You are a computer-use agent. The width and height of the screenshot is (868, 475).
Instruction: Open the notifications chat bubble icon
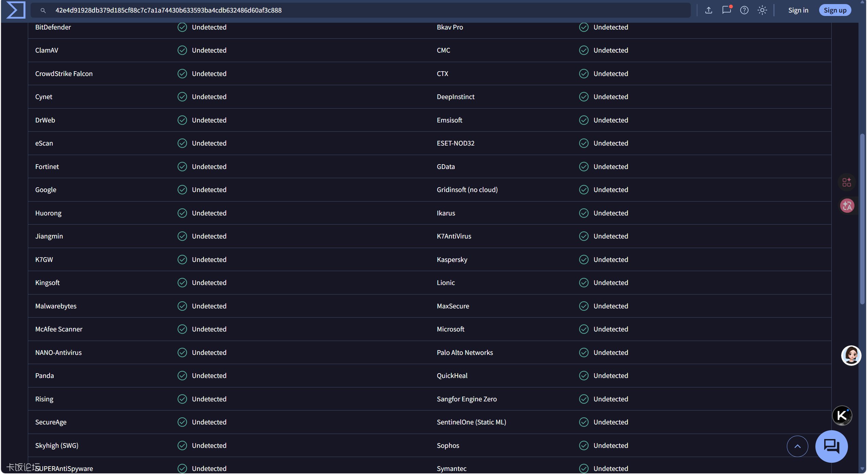(726, 10)
